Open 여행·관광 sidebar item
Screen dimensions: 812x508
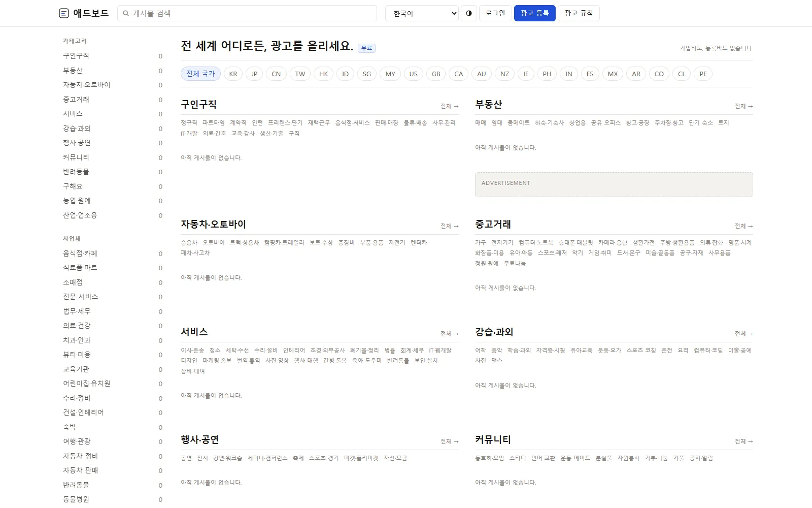[x=113, y=441]
